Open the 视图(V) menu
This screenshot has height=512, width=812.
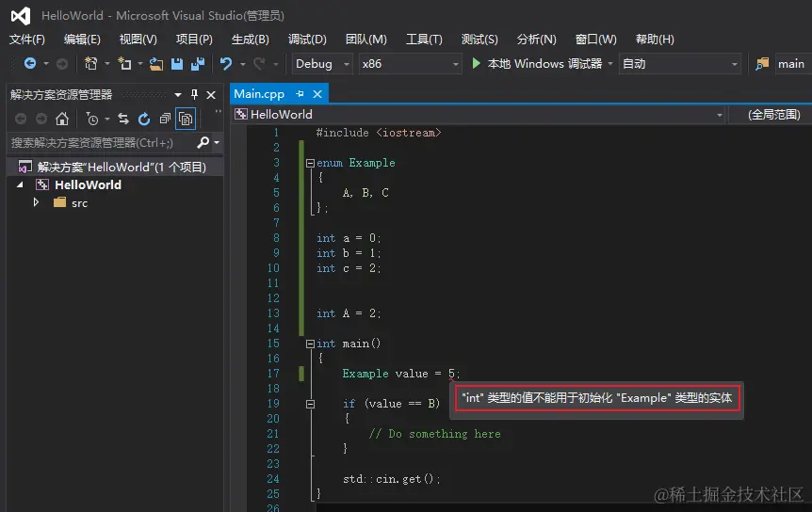138,40
